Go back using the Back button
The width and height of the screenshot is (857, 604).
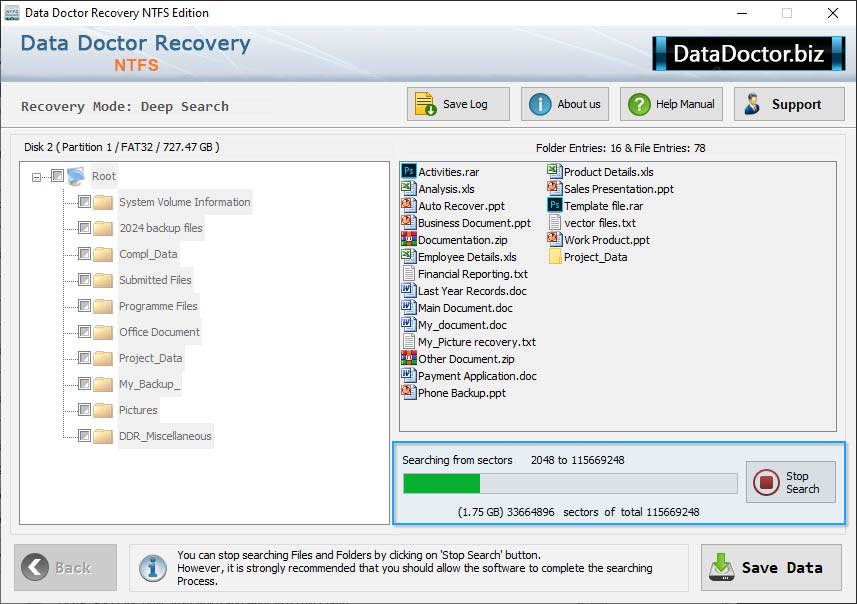(x=66, y=567)
